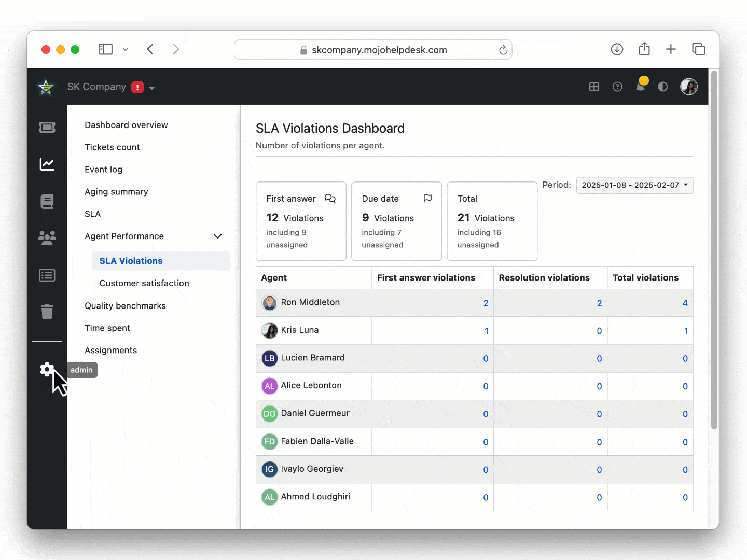
Task: Open the tickets icon in left sidebar
Action: tap(47, 128)
